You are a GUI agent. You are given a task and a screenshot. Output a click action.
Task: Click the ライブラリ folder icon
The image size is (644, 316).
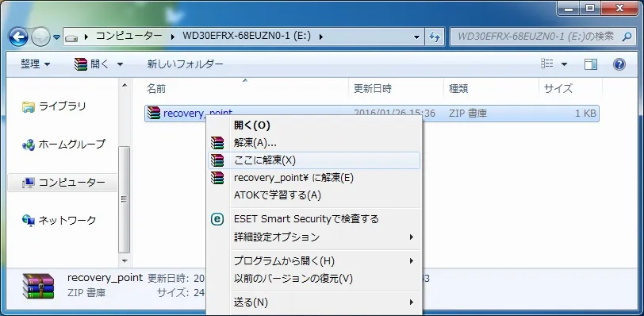click(29, 107)
